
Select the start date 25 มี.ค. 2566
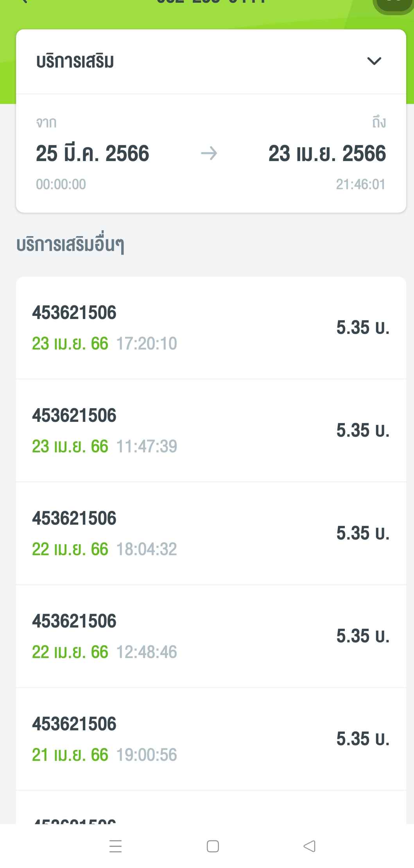(x=92, y=153)
